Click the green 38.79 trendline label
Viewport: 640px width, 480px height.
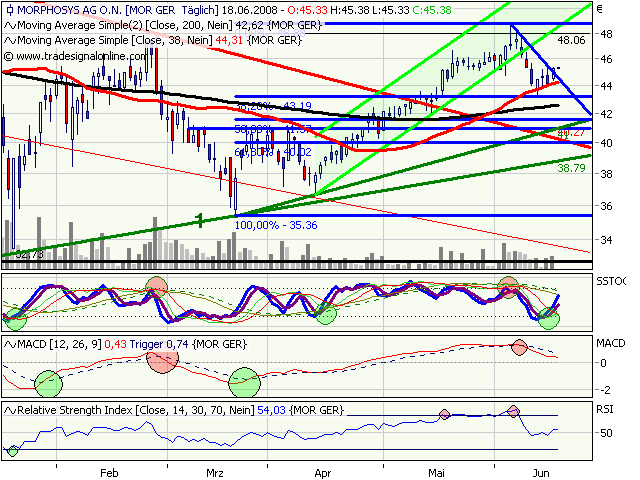(571, 168)
